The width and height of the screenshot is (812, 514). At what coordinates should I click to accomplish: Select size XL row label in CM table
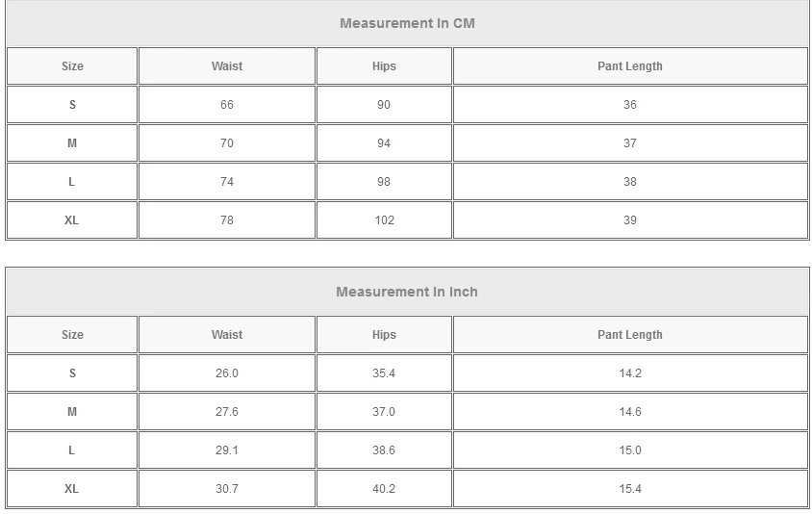coord(72,220)
